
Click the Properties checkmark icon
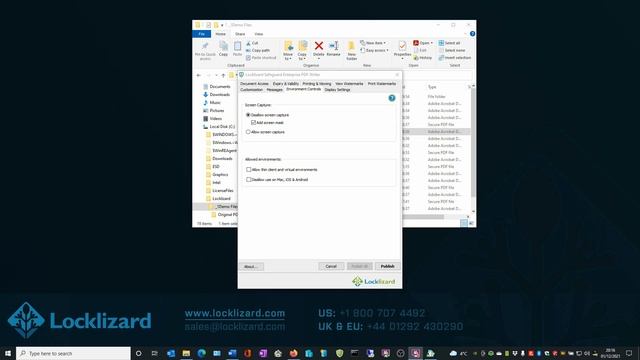(x=402, y=45)
